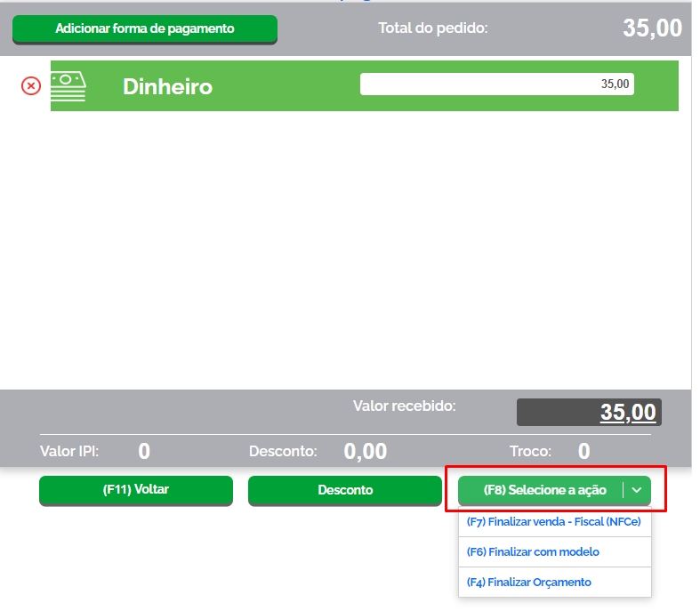Click Adicionar forma de pagamento button

click(145, 29)
